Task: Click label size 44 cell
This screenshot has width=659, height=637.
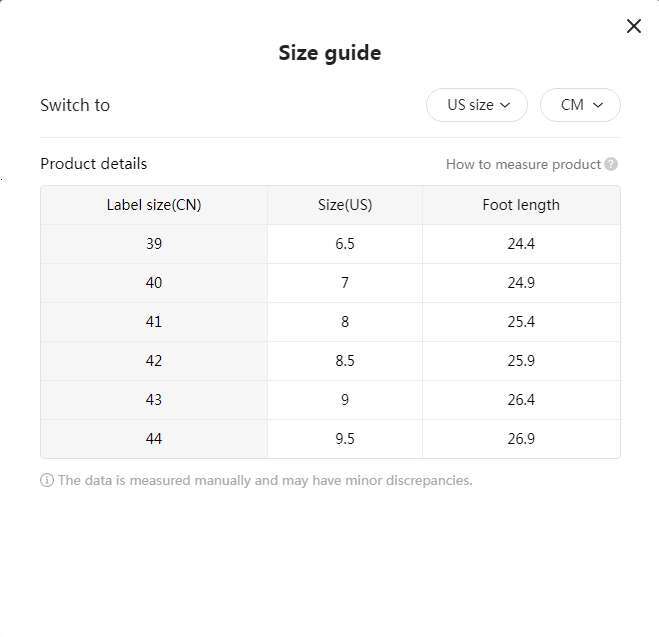Action: [x=154, y=439]
